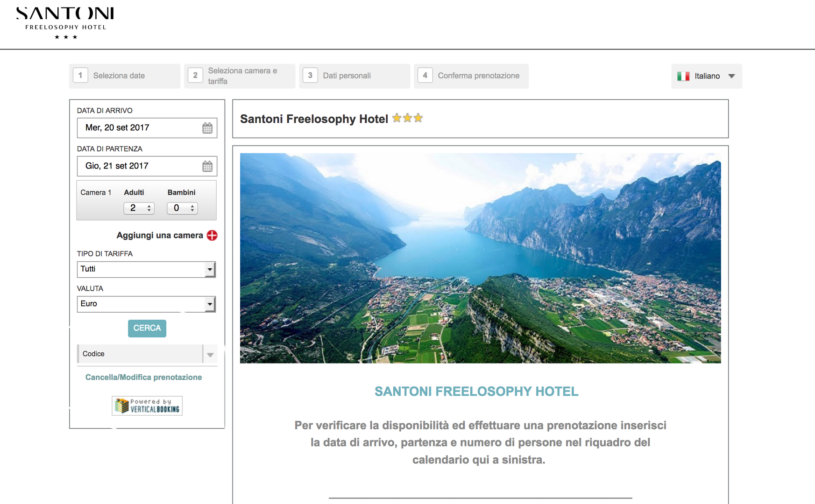Open the Tipo di tariffa dropdown
The image size is (815, 504).
(x=146, y=269)
